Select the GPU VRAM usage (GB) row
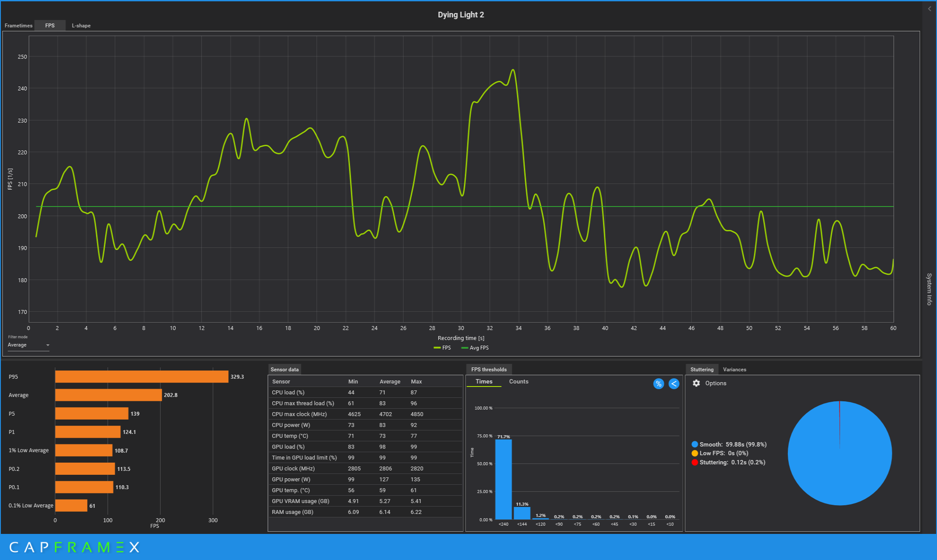This screenshot has width=937, height=560. pos(365,501)
